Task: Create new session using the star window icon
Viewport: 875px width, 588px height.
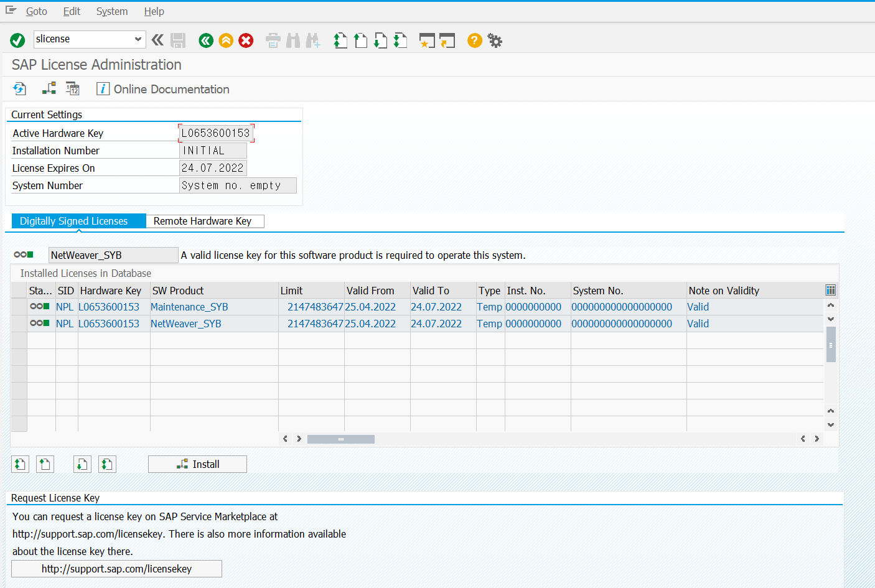Action: coord(427,40)
